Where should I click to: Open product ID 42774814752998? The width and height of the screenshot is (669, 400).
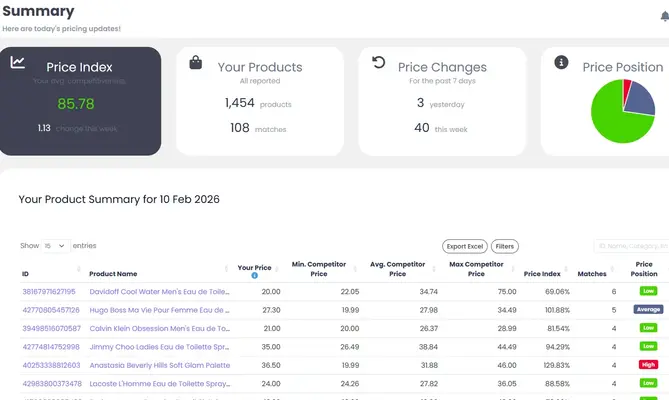coord(51,347)
